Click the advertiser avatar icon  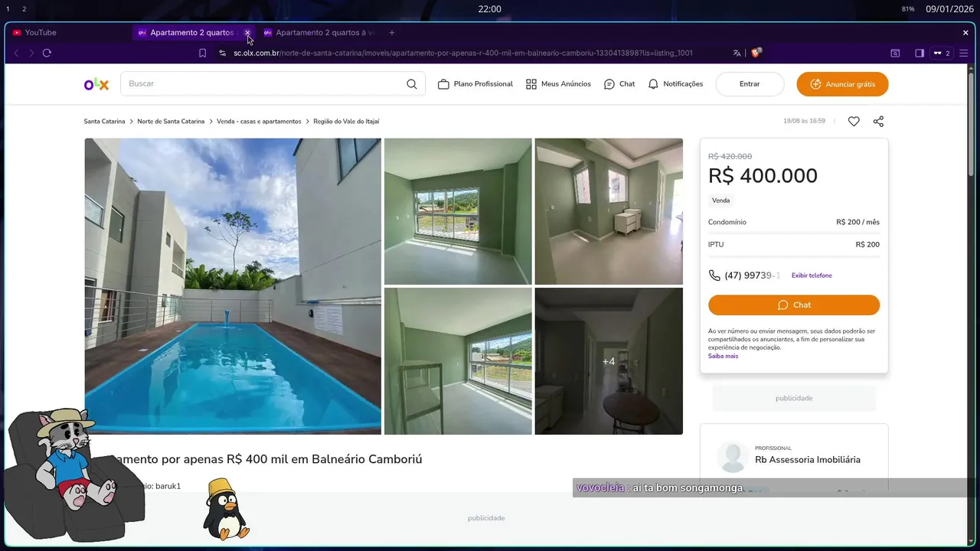click(x=733, y=457)
